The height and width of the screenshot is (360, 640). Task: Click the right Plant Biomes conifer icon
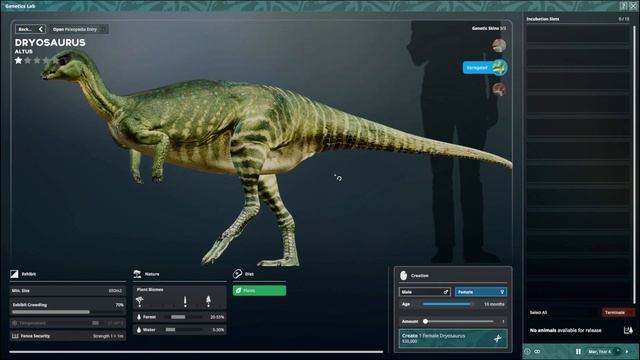[208, 302]
